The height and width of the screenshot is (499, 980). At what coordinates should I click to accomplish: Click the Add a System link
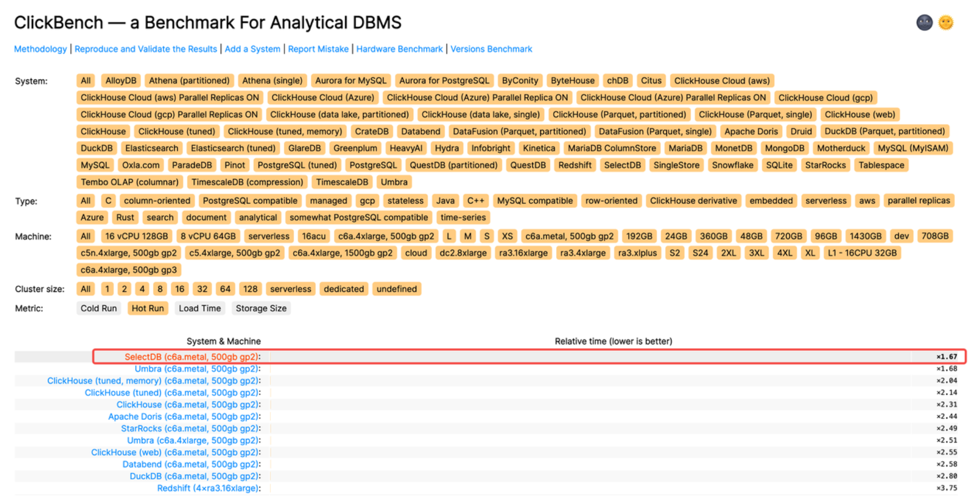[252, 49]
